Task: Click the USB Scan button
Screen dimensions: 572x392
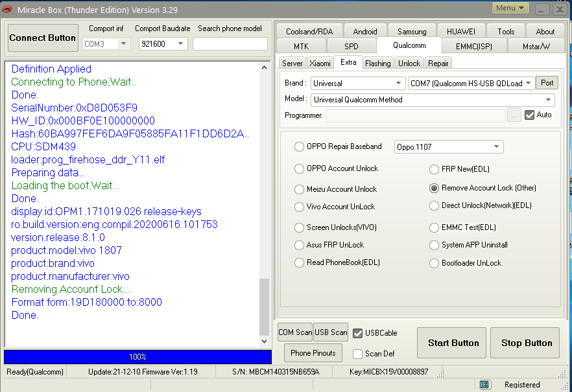Action: [331, 332]
